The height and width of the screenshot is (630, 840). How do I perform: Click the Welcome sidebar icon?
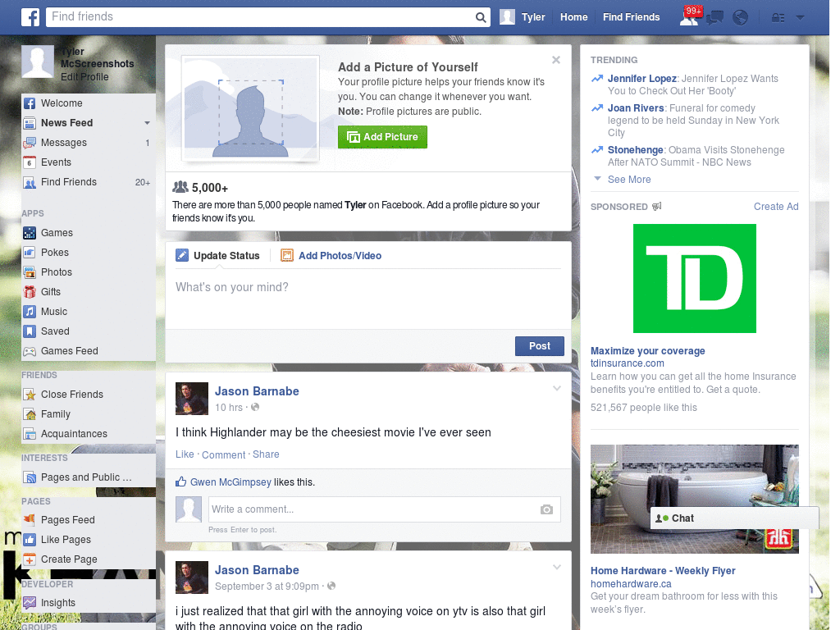pyautogui.click(x=30, y=103)
